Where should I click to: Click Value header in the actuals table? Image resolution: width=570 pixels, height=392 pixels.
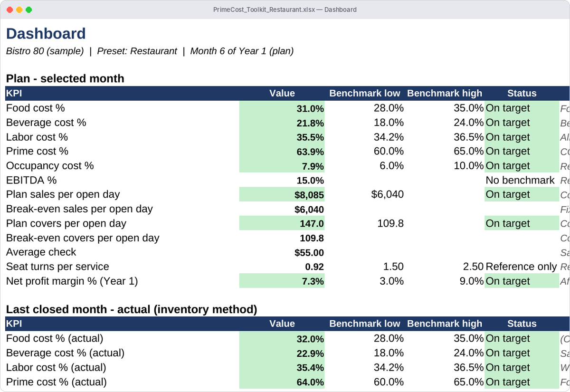pos(282,324)
